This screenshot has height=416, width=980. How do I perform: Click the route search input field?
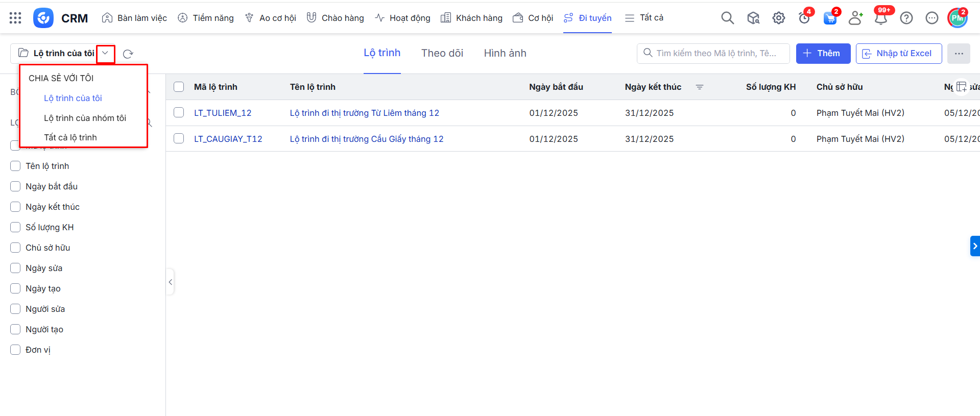pos(716,53)
